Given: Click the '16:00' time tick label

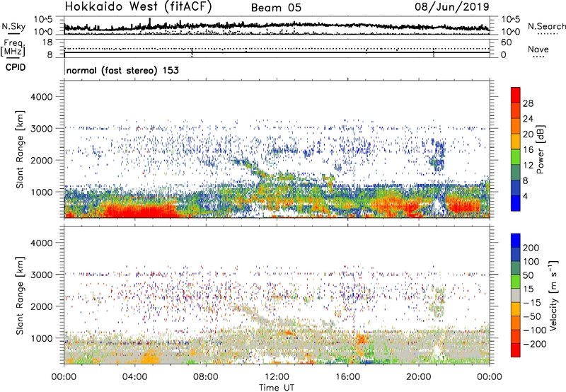Looking at the screenshot, I should (x=347, y=377).
